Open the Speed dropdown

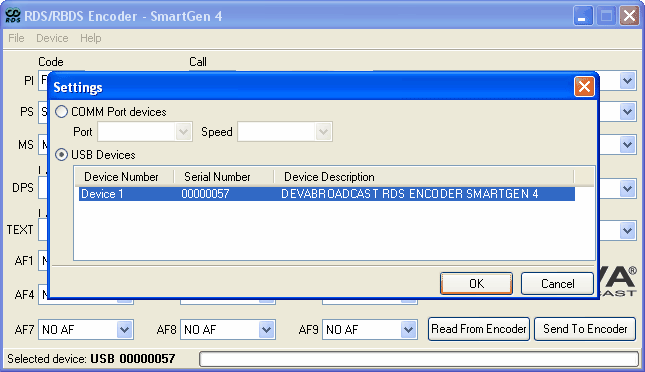coord(323,132)
